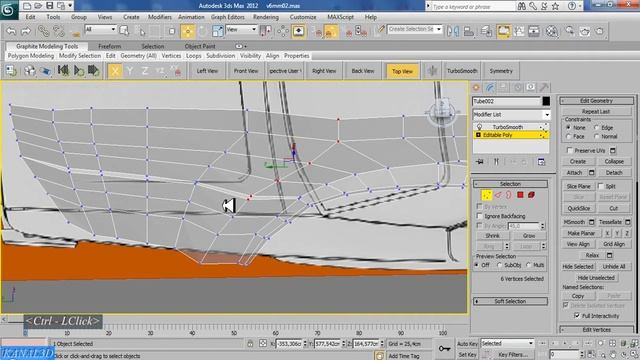
Task: Enable Split checkbox next to Slice Plane
Action: (x=601, y=186)
